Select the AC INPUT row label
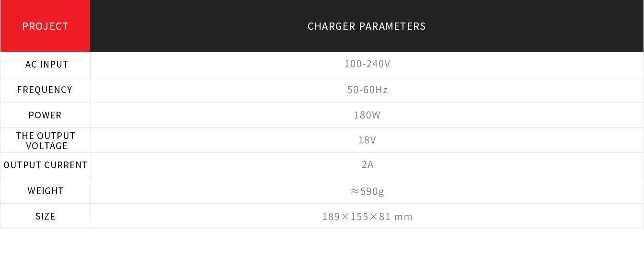Viewport: 644px width, 255px height. coord(47,64)
